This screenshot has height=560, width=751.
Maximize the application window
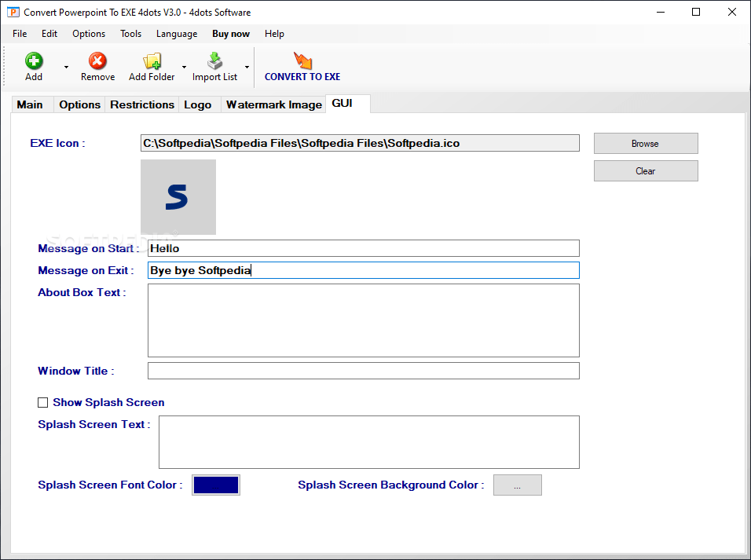click(x=696, y=12)
